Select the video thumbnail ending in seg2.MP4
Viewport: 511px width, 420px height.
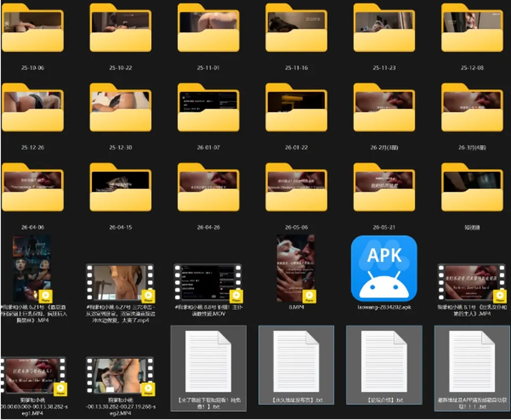121,376
